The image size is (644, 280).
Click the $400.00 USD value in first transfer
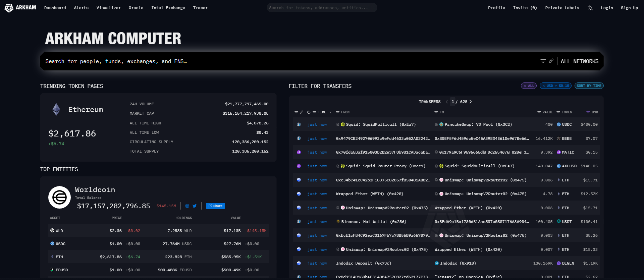pyautogui.click(x=589, y=124)
